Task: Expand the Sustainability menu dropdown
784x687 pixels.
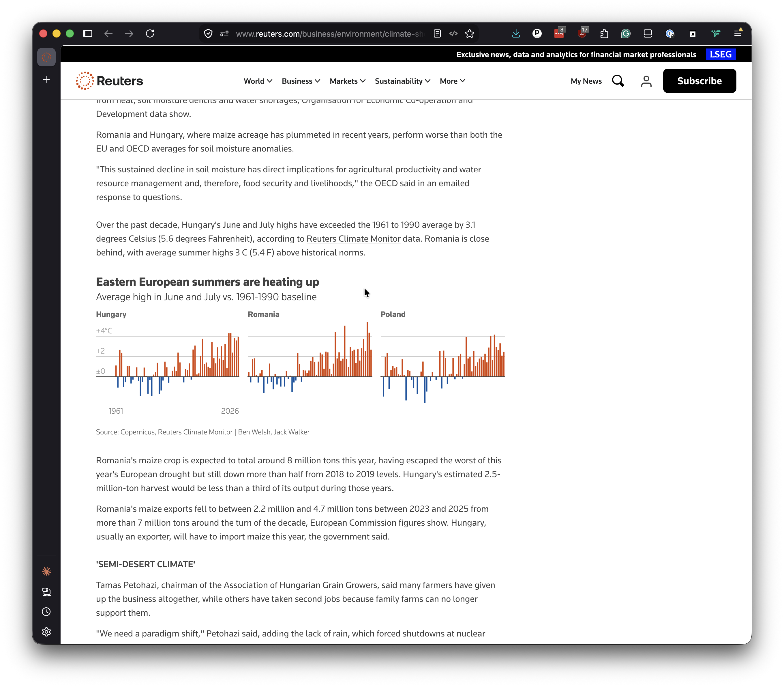Action: point(403,81)
